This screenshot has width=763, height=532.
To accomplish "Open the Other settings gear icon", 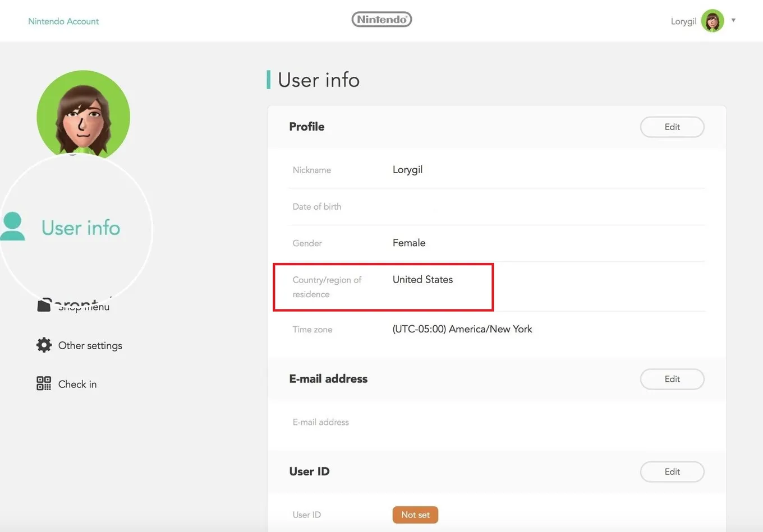I will click(44, 345).
